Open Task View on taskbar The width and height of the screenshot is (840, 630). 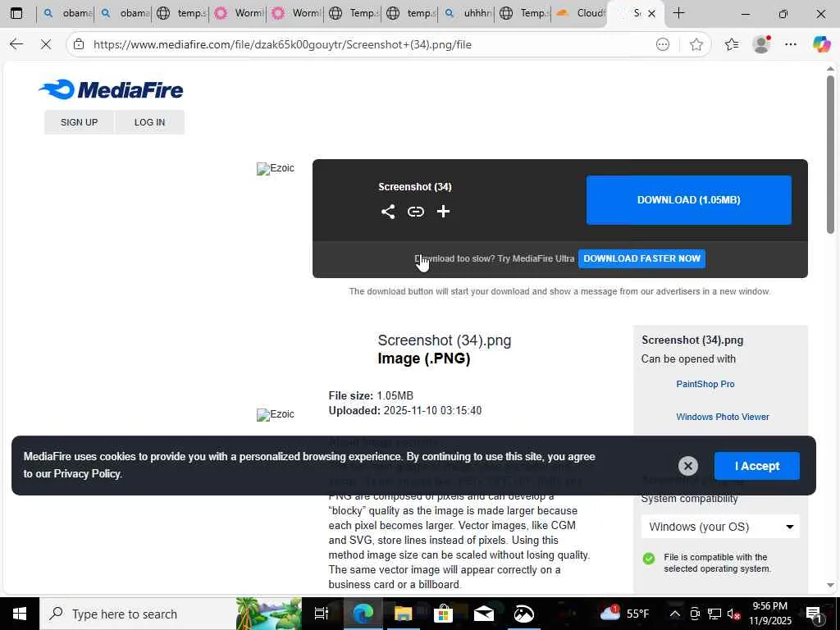321,614
